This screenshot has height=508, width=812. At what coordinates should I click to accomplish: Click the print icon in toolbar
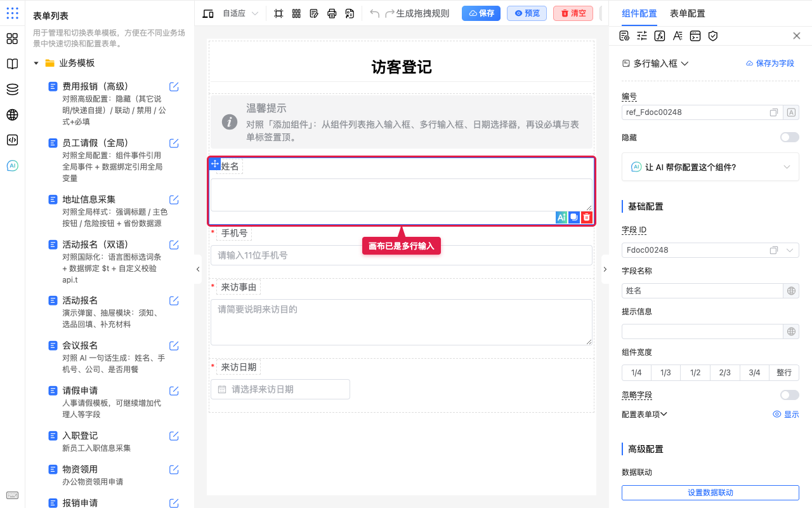pos(332,13)
